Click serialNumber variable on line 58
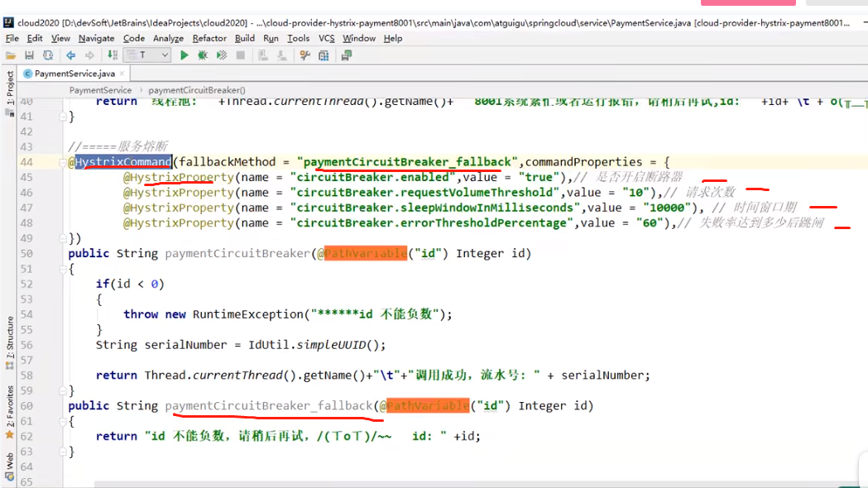 [602, 376]
